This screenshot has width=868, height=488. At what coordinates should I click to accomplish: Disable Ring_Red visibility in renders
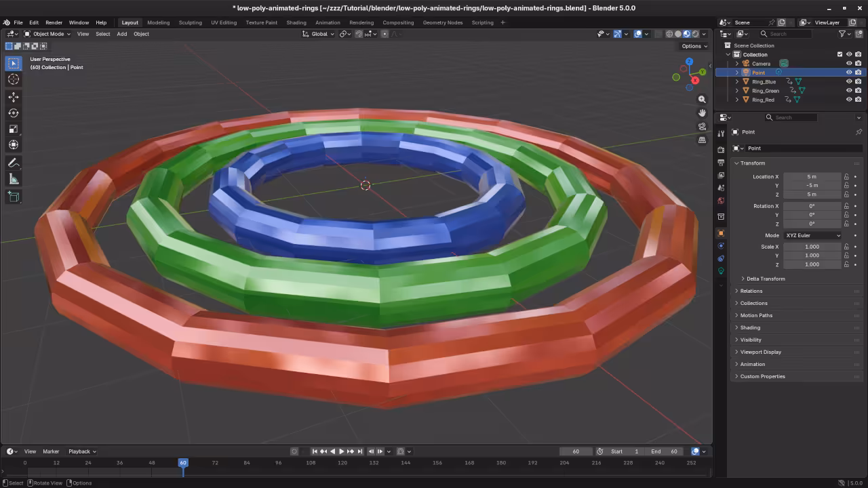(x=858, y=100)
